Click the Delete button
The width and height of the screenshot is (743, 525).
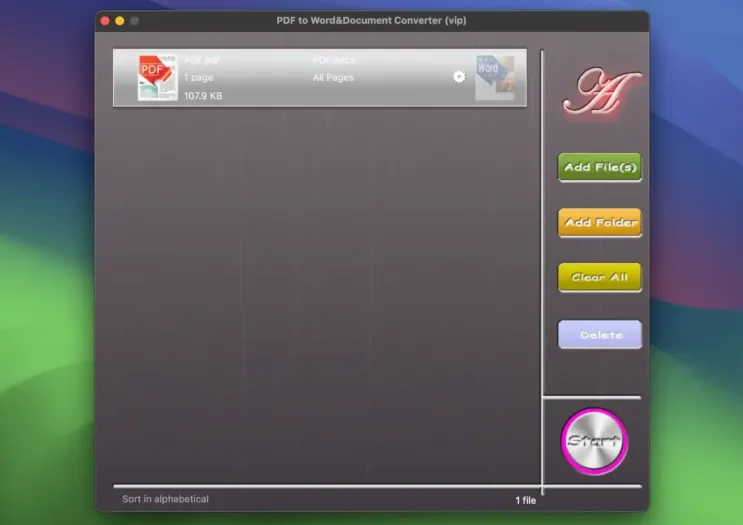600,335
